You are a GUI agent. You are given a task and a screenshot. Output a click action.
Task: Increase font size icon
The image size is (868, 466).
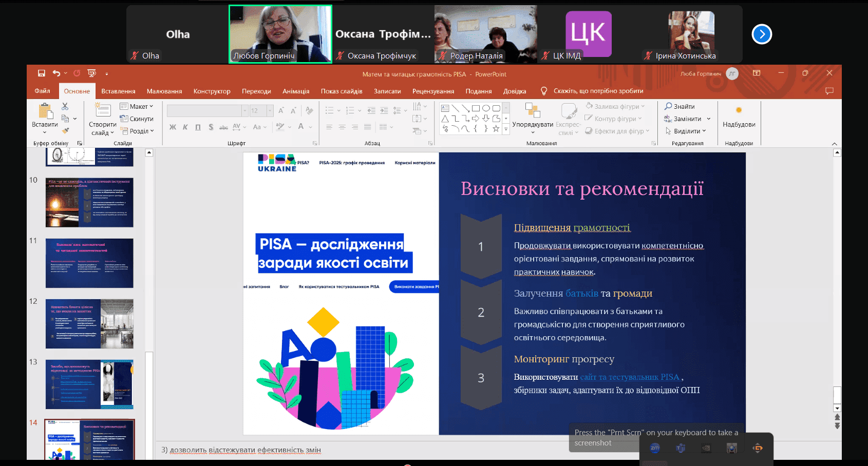coord(281,110)
